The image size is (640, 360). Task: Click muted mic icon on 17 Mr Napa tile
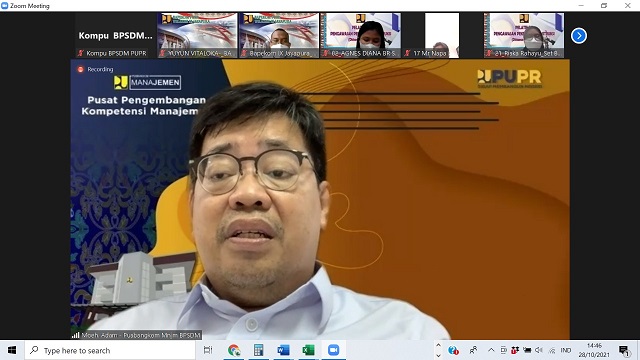click(407, 53)
